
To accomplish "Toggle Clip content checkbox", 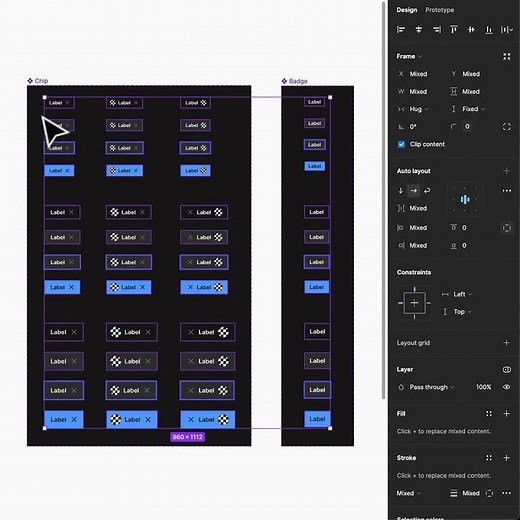I will [401, 144].
